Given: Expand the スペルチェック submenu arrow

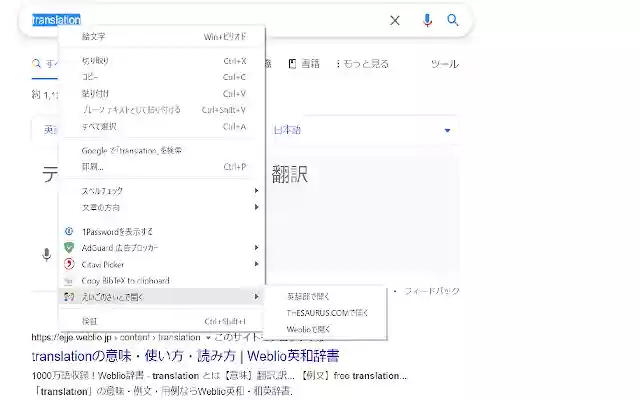Looking at the screenshot, I should [256, 191].
